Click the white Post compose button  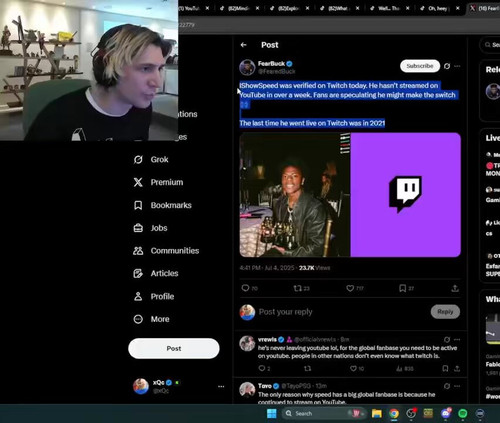tap(174, 348)
